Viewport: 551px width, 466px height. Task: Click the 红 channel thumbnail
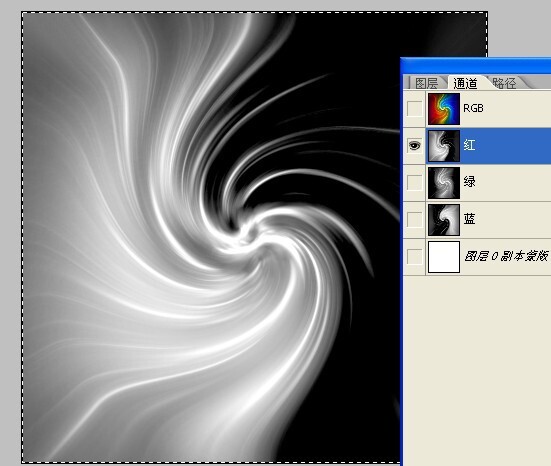(444, 146)
